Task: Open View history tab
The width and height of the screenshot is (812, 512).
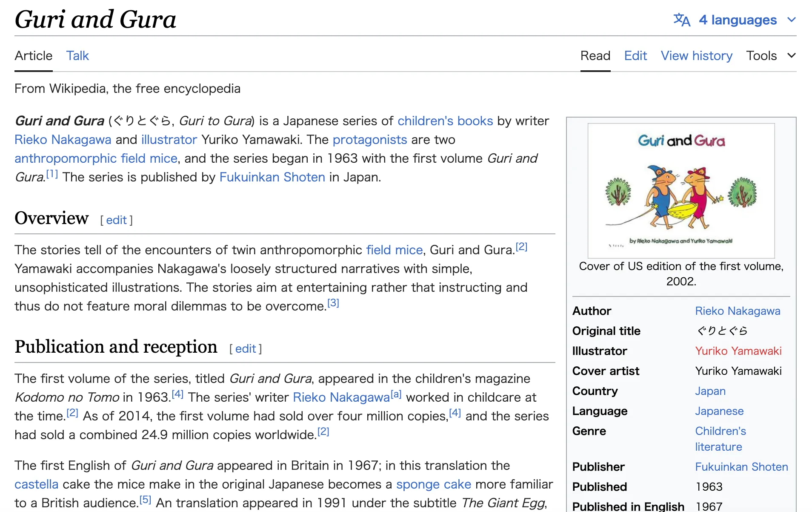Action: pyautogui.click(x=696, y=56)
